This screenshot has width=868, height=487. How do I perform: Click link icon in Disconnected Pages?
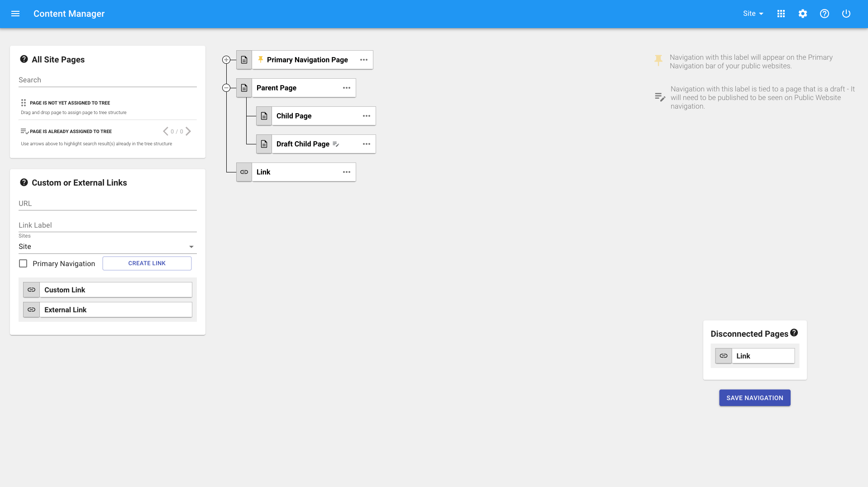pos(724,356)
